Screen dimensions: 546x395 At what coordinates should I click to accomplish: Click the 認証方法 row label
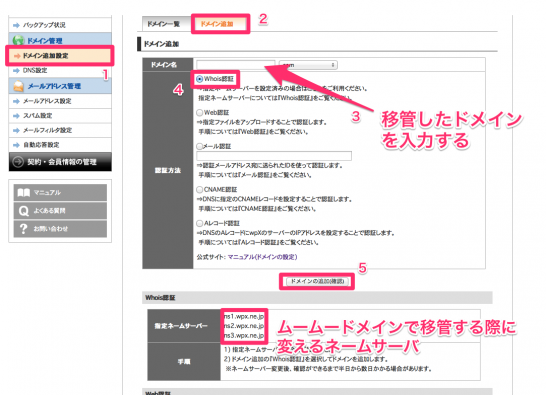click(x=168, y=170)
